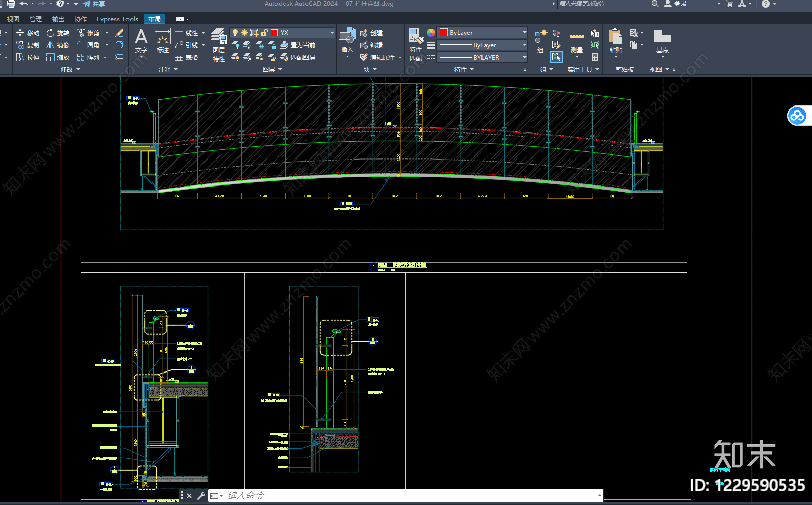
Task: Toggle YX layer lock padlock
Action: [264, 33]
